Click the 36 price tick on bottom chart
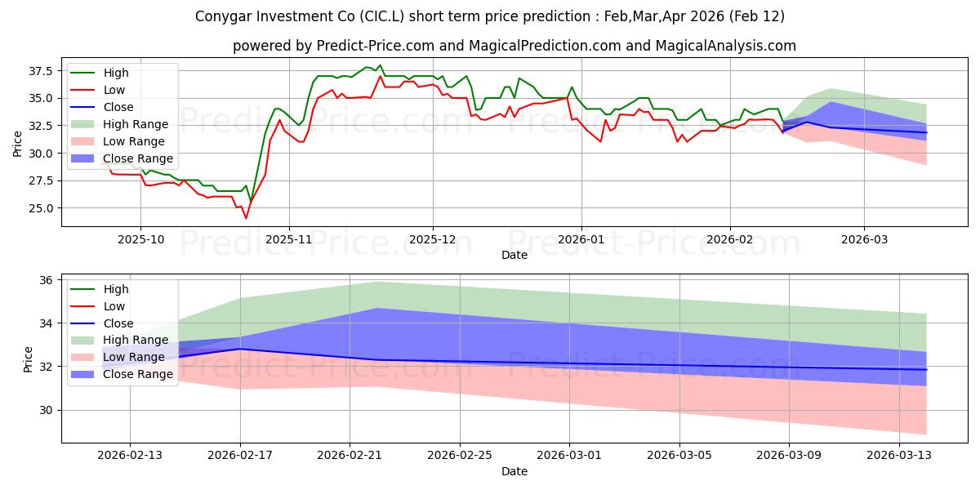Viewport: 980px width, 490px height. click(x=46, y=280)
